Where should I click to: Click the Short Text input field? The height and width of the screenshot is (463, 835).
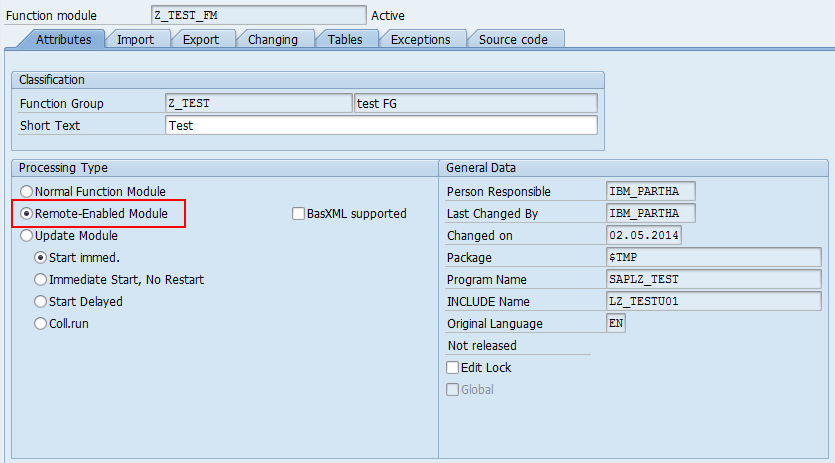pyautogui.click(x=381, y=126)
